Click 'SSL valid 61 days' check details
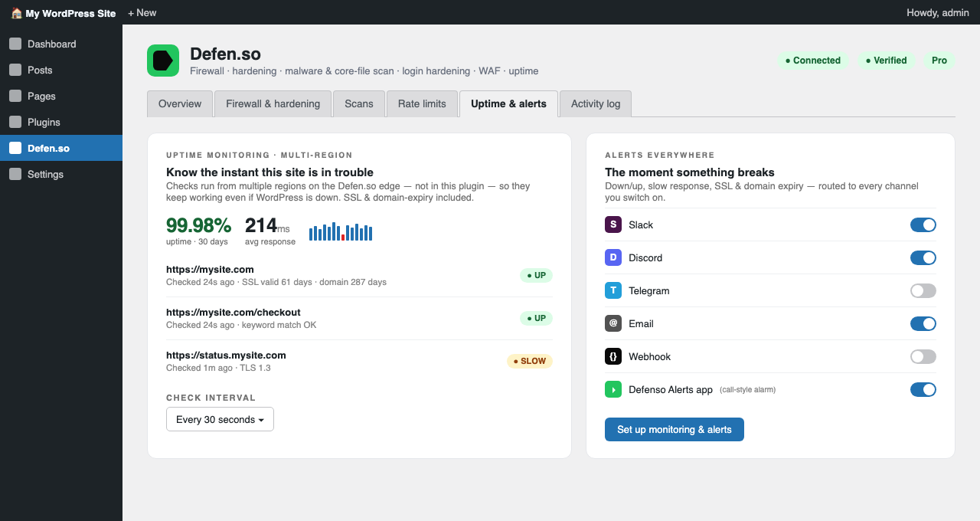Screen dimensions: 980x521 click(277, 282)
